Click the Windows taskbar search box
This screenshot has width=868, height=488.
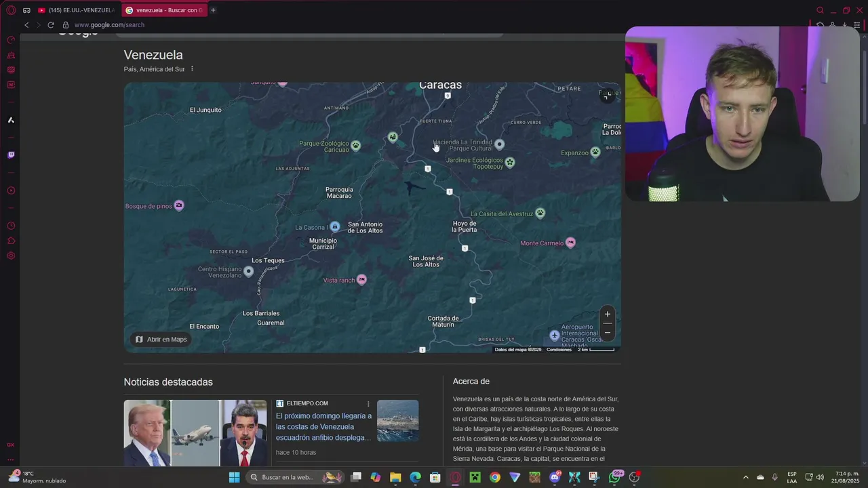click(296, 477)
